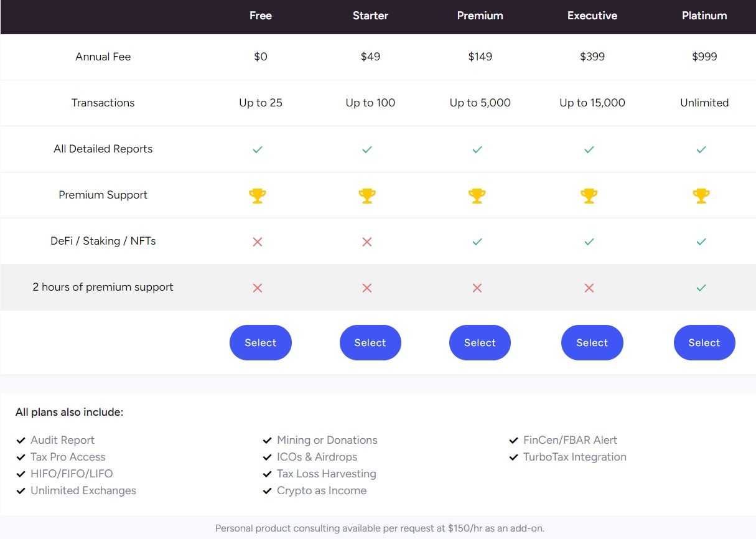Click the DeFi / Staking / NFTs checkmark for Premium

click(x=477, y=241)
